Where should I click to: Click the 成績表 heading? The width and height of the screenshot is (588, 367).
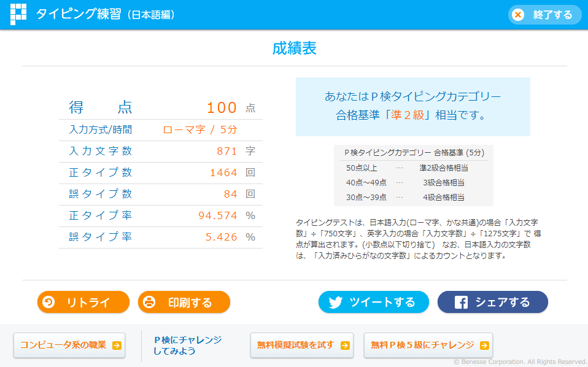[x=294, y=48]
